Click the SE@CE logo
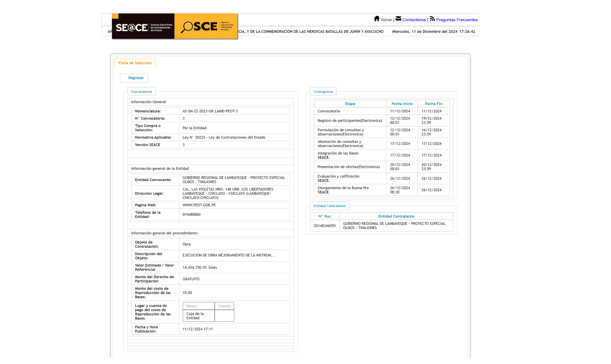Image resolution: width=611 pixels, height=364 pixels. (x=143, y=26)
